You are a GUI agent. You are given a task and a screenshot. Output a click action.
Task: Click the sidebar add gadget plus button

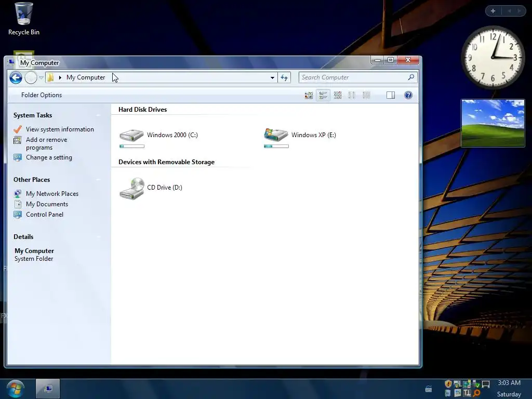(x=493, y=11)
